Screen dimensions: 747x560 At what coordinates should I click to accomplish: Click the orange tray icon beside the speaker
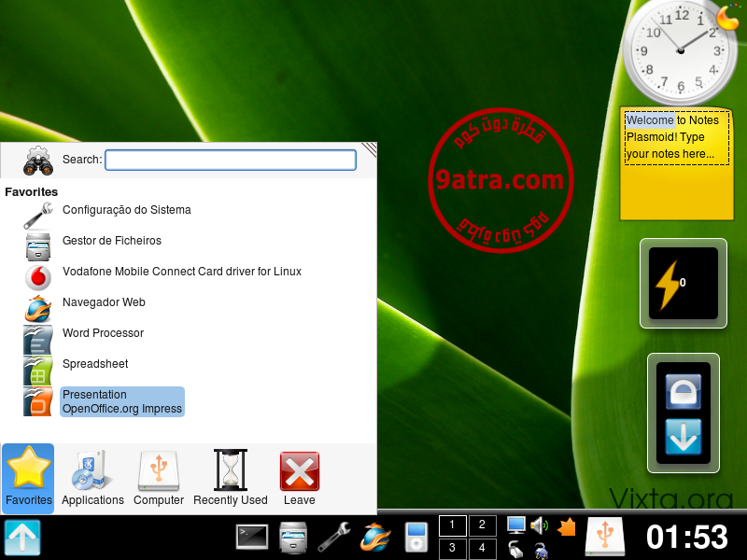pyautogui.click(x=567, y=527)
